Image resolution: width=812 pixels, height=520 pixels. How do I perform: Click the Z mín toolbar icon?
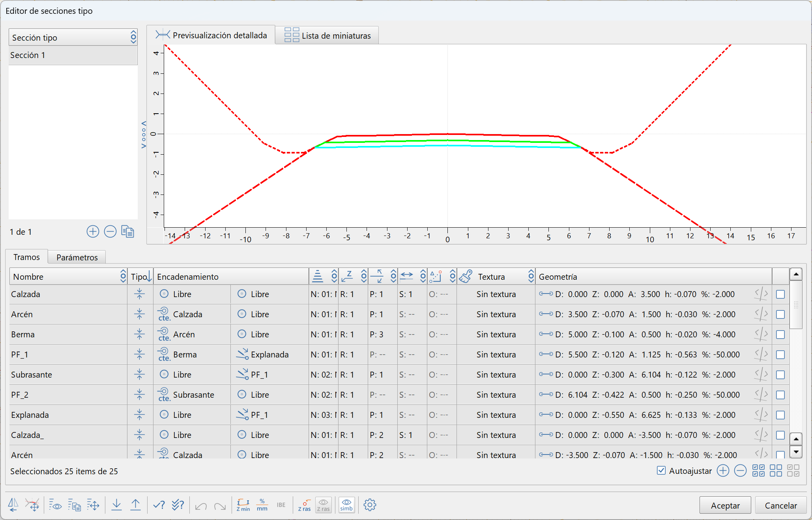[x=243, y=505]
